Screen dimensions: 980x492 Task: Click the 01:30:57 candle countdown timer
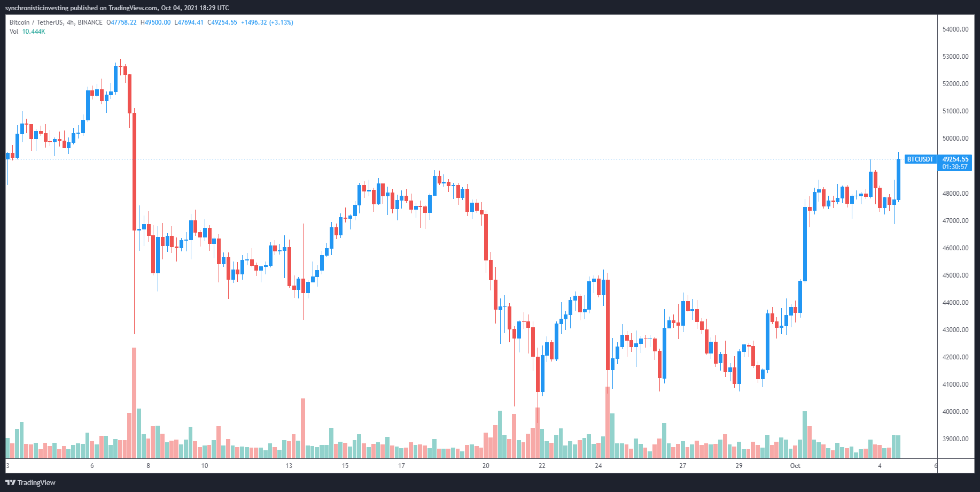(x=955, y=167)
